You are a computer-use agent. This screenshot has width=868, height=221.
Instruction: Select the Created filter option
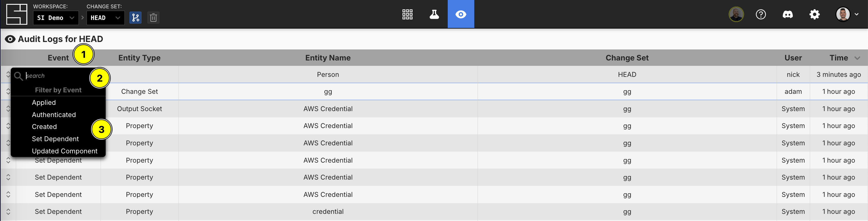(44, 127)
